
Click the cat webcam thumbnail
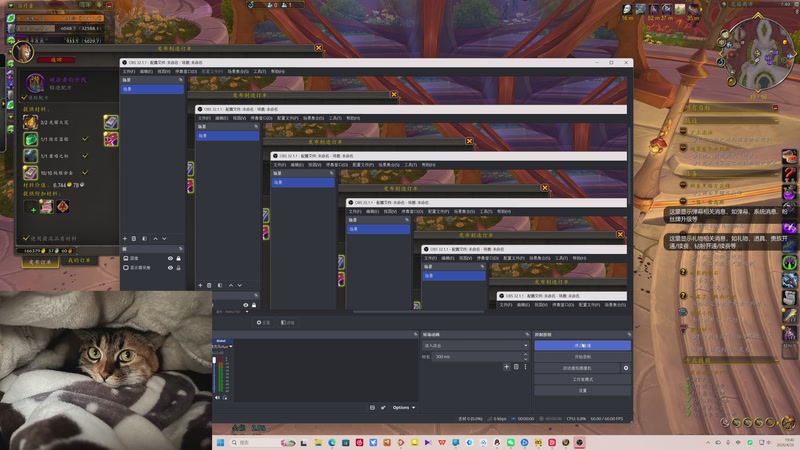tap(106, 370)
